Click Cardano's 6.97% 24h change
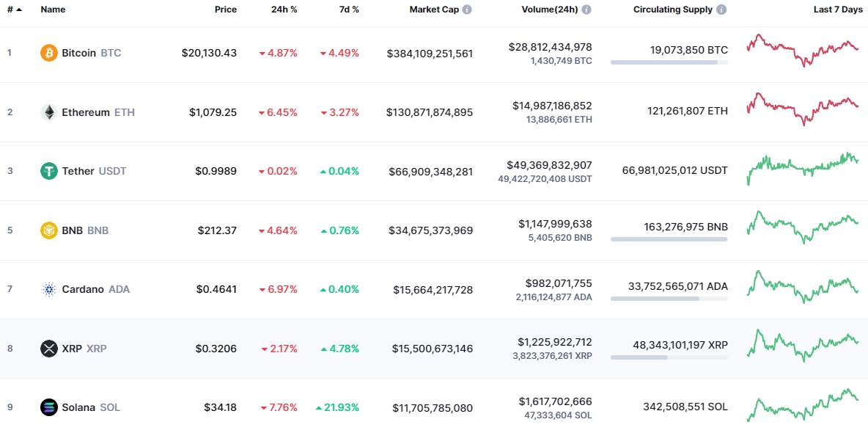868x433 pixels. coord(279,289)
